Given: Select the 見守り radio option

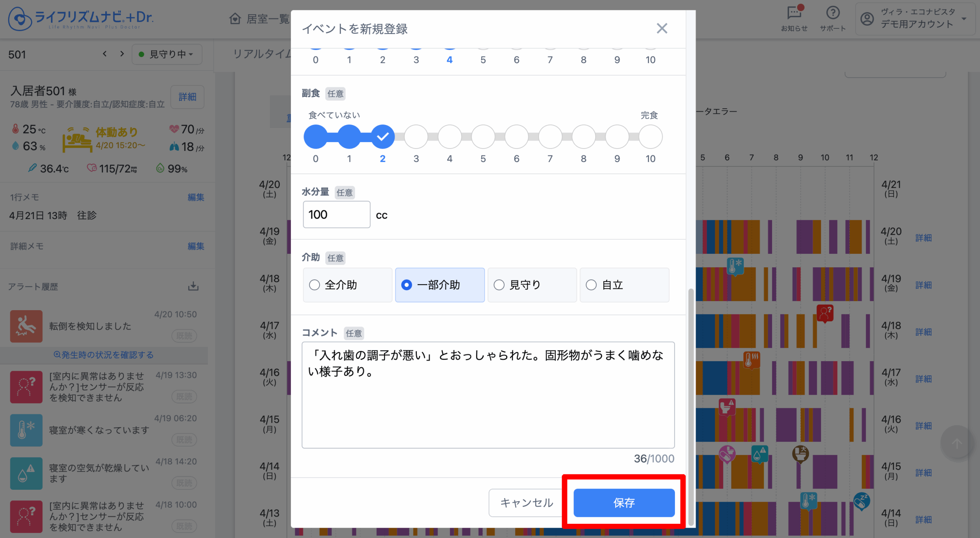Looking at the screenshot, I should pyautogui.click(x=532, y=285).
